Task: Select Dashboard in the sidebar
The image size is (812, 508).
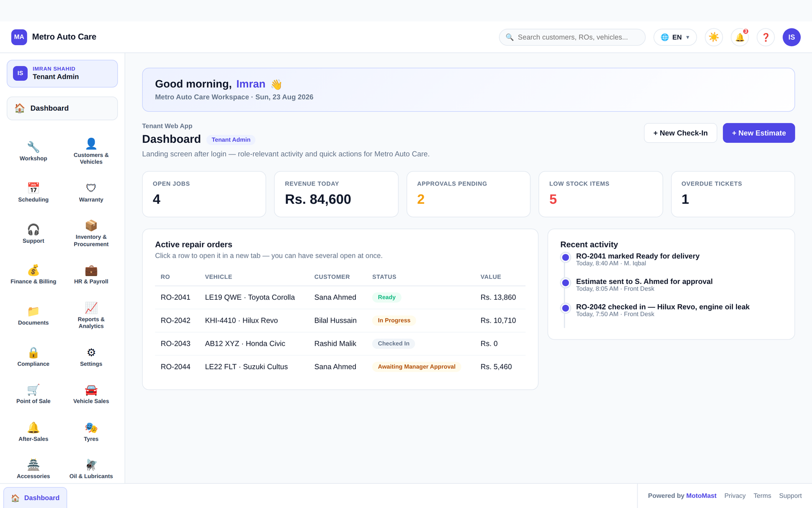Action: (x=62, y=108)
